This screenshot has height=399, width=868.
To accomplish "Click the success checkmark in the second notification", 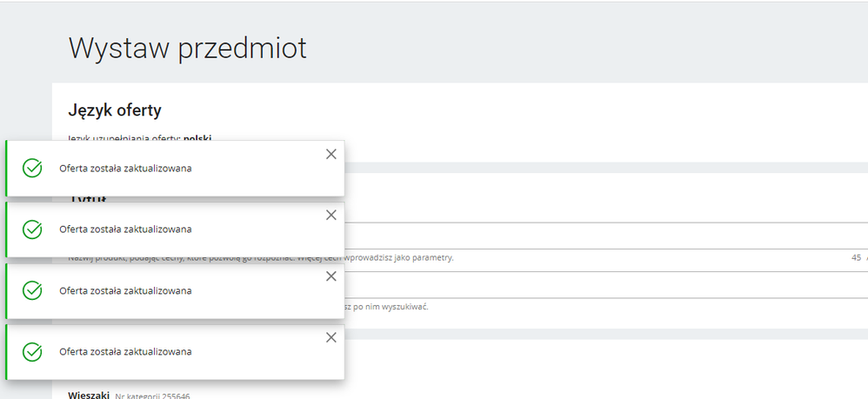I will coord(32,229).
